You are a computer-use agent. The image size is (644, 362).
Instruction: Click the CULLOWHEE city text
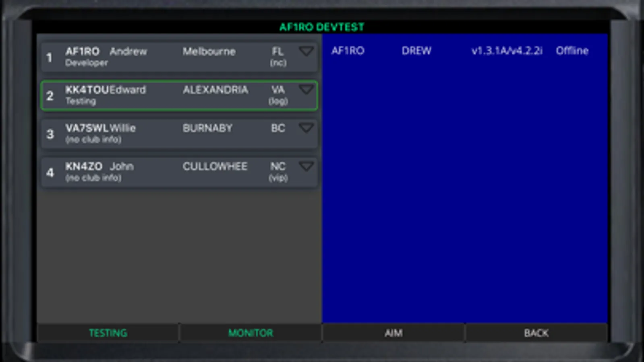click(x=215, y=166)
